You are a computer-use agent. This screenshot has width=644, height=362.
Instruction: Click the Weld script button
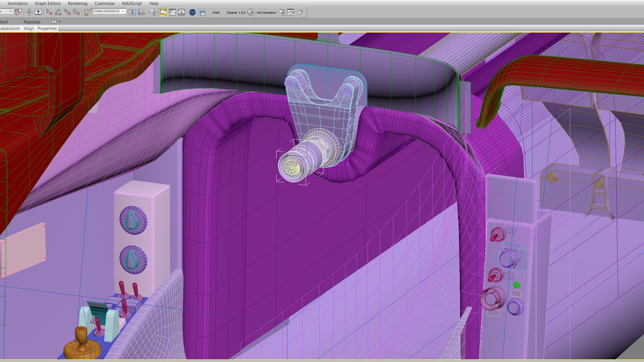(216, 12)
